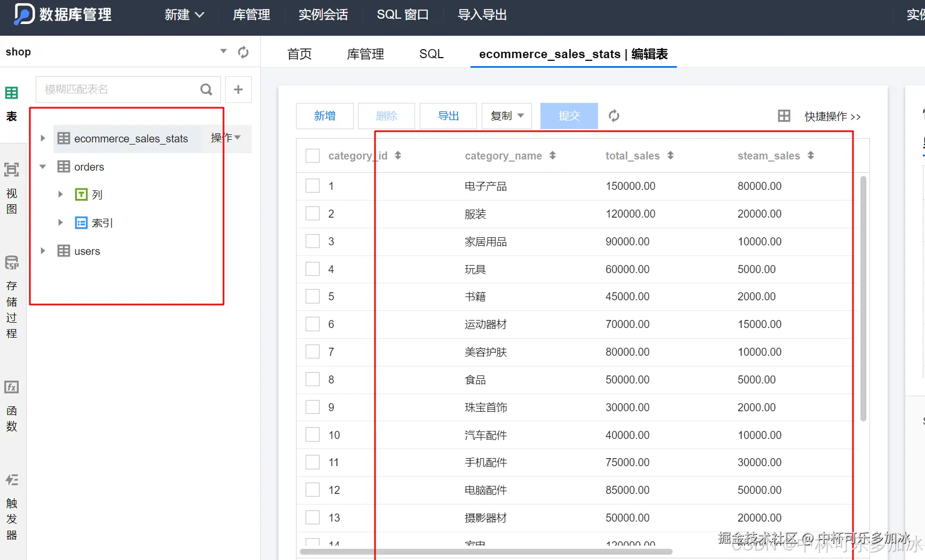Open the 导入导出 menu
The height and width of the screenshot is (560, 925).
[x=482, y=14]
